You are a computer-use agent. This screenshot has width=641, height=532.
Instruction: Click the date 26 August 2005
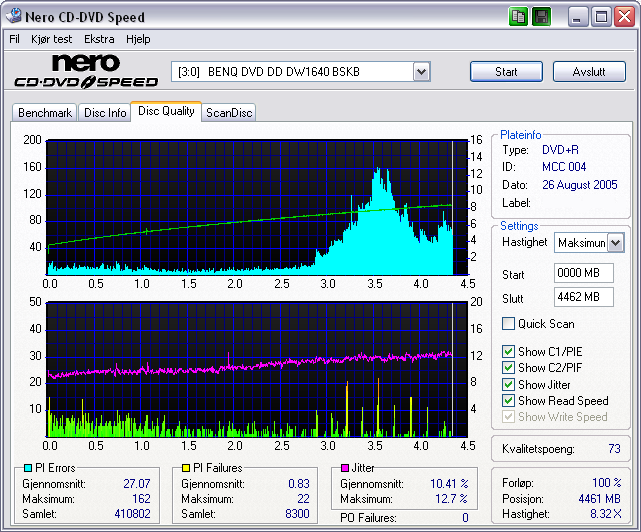pos(580,185)
